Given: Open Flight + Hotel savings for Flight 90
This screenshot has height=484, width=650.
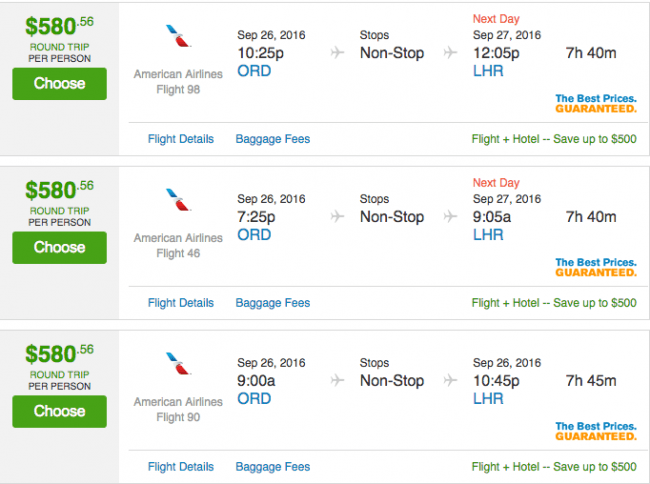Looking at the screenshot, I should (554, 467).
